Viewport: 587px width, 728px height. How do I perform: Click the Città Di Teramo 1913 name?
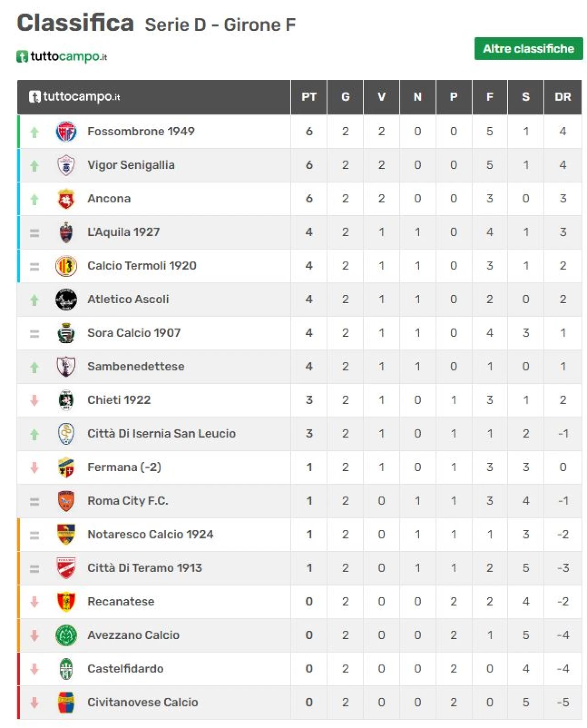(x=144, y=568)
